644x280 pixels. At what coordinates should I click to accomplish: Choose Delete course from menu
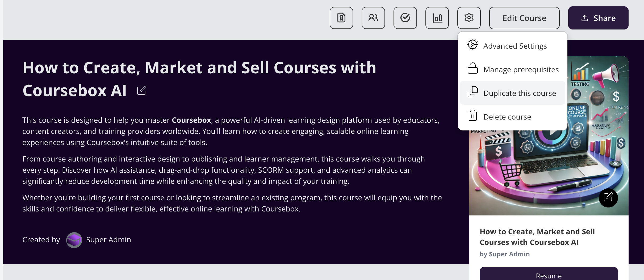[507, 117]
